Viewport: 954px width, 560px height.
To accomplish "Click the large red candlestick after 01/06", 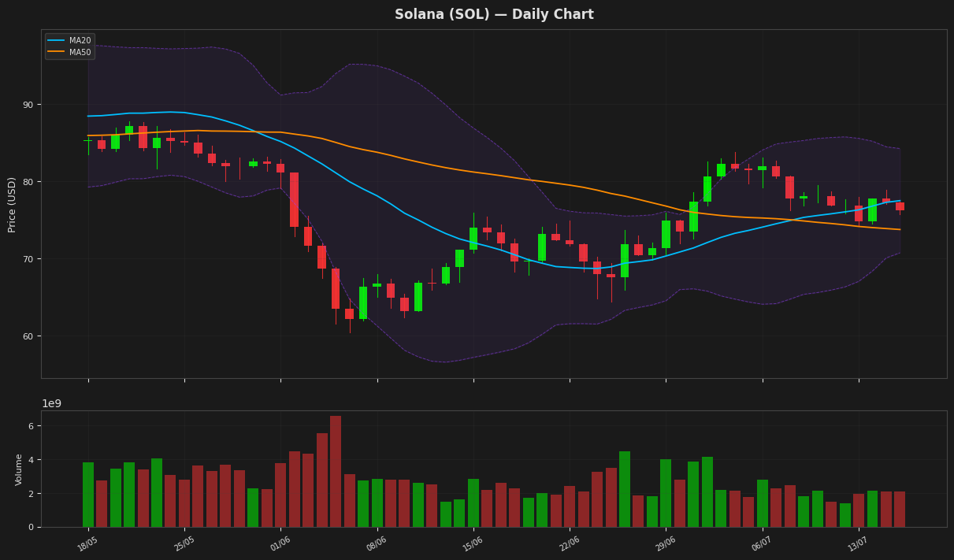I will coord(295,199).
